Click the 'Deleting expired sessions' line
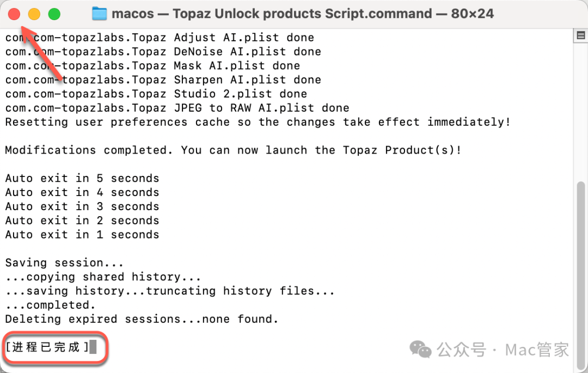 142,319
